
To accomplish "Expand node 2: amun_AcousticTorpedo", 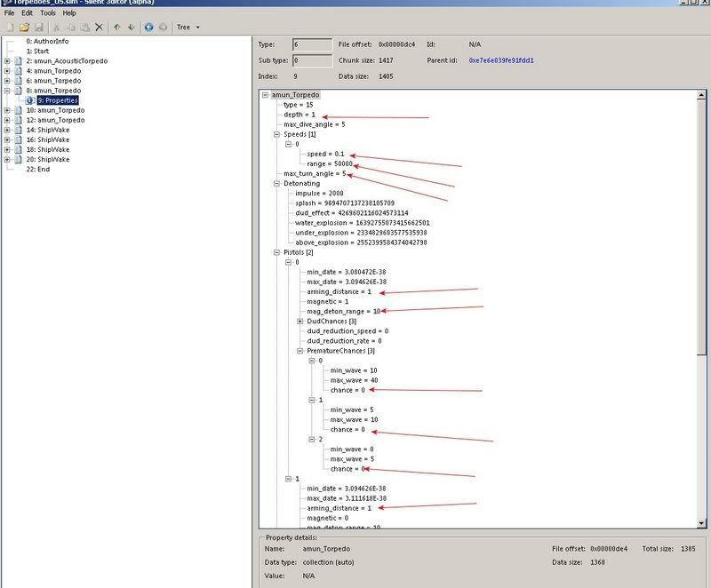I will 7,60.
